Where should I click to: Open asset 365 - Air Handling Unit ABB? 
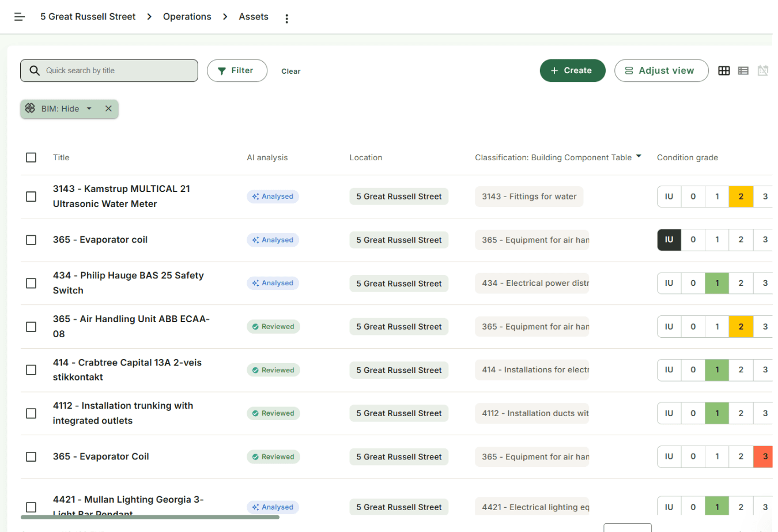(x=131, y=326)
